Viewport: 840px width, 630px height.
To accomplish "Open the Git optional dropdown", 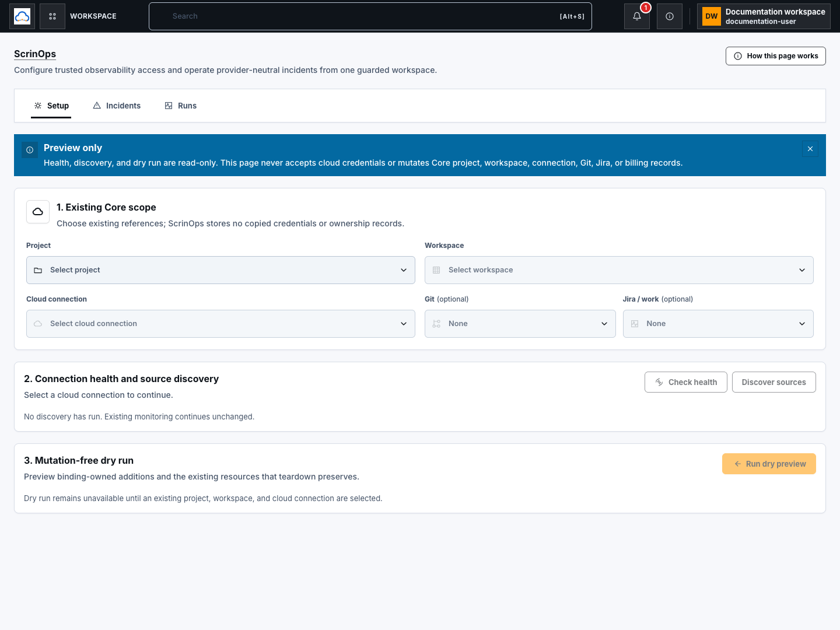I will click(520, 324).
